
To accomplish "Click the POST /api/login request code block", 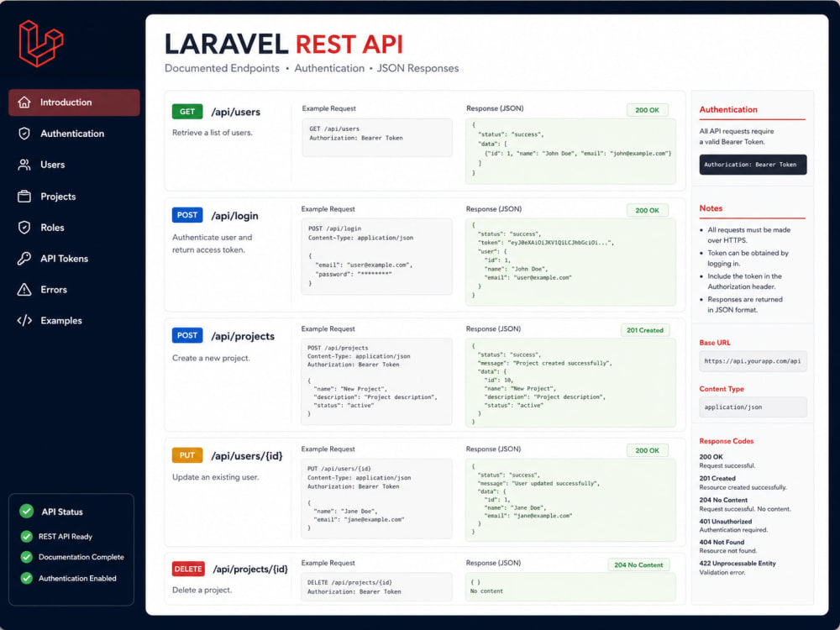I will click(376, 256).
